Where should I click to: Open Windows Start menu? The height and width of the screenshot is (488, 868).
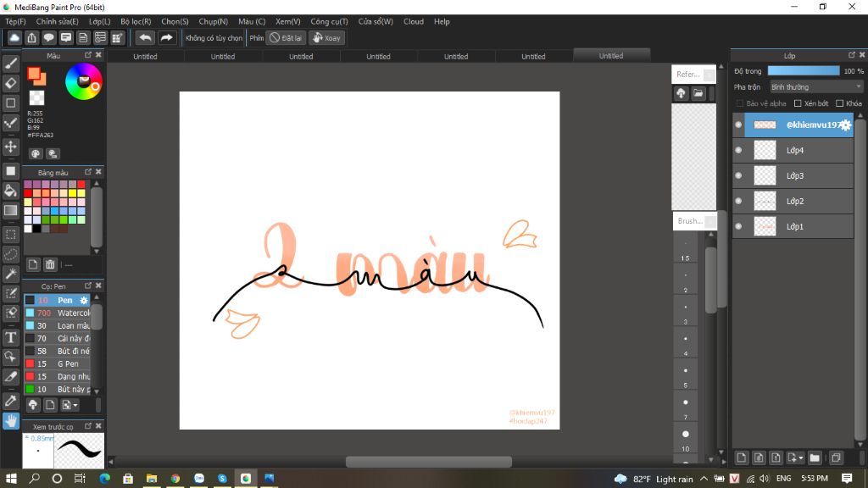pyautogui.click(x=11, y=478)
